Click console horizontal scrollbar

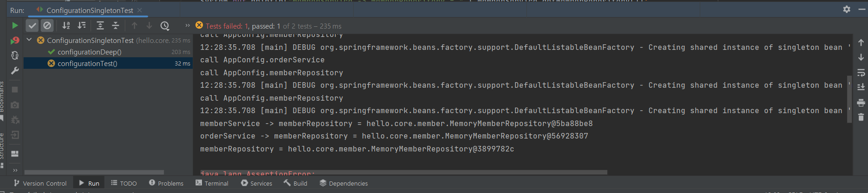click(x=403, y=172)
